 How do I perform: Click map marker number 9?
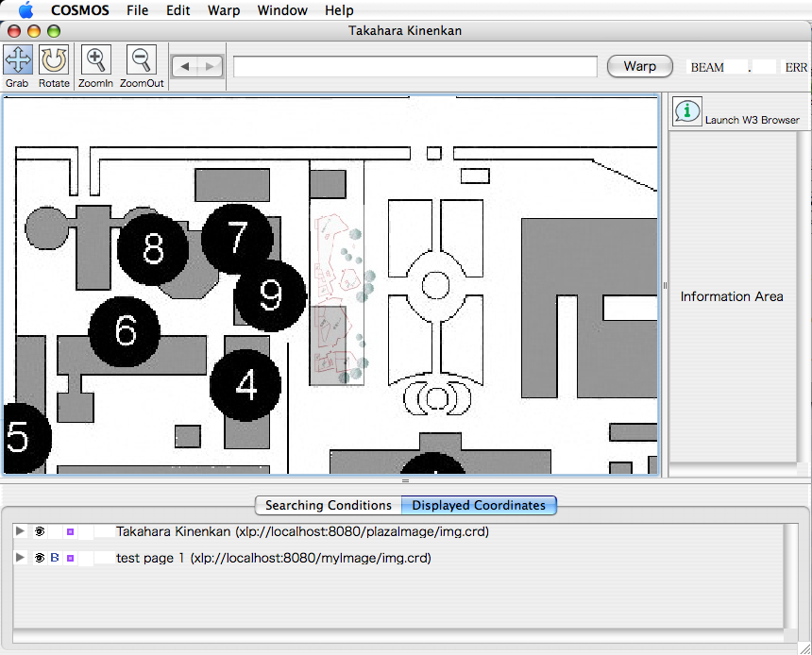click(x=271, y=295)
